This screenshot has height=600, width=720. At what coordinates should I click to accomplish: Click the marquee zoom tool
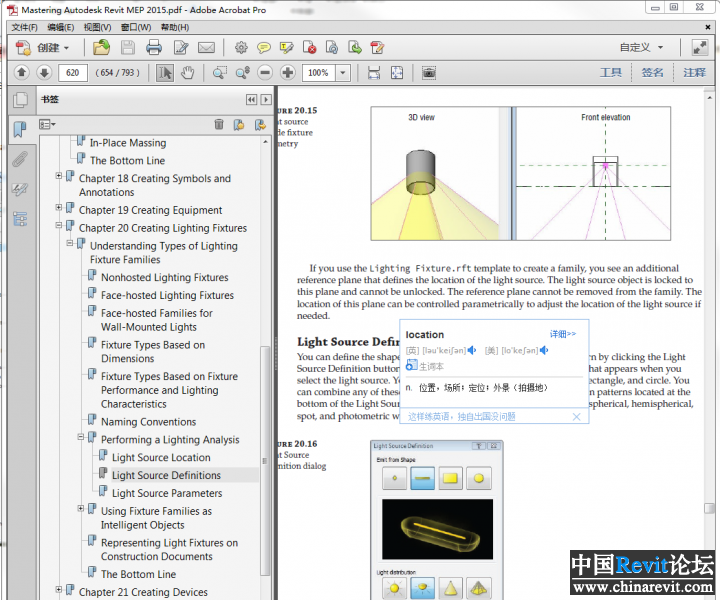[219, 73]
